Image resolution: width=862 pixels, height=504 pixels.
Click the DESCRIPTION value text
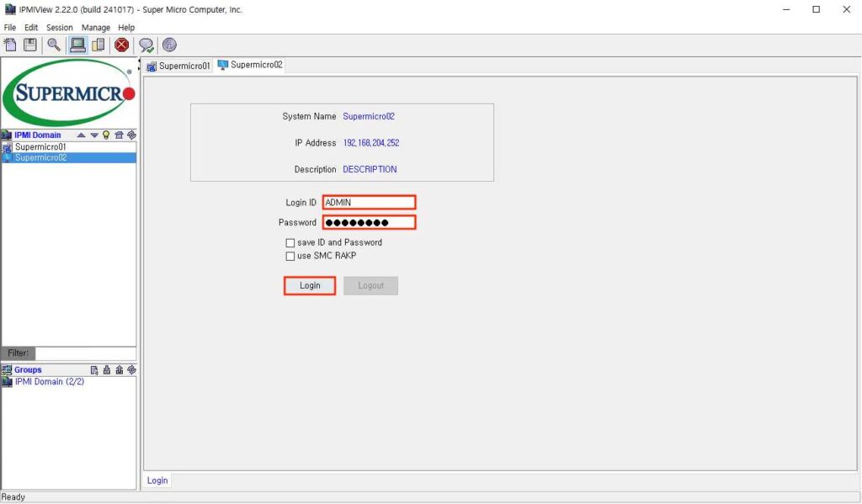(x=370, y=169)
